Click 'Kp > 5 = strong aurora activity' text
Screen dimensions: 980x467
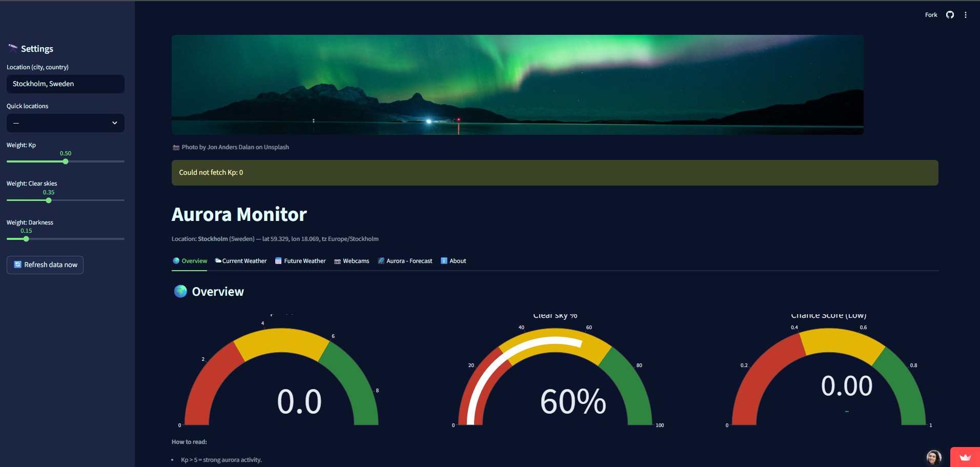coord(221,460)
